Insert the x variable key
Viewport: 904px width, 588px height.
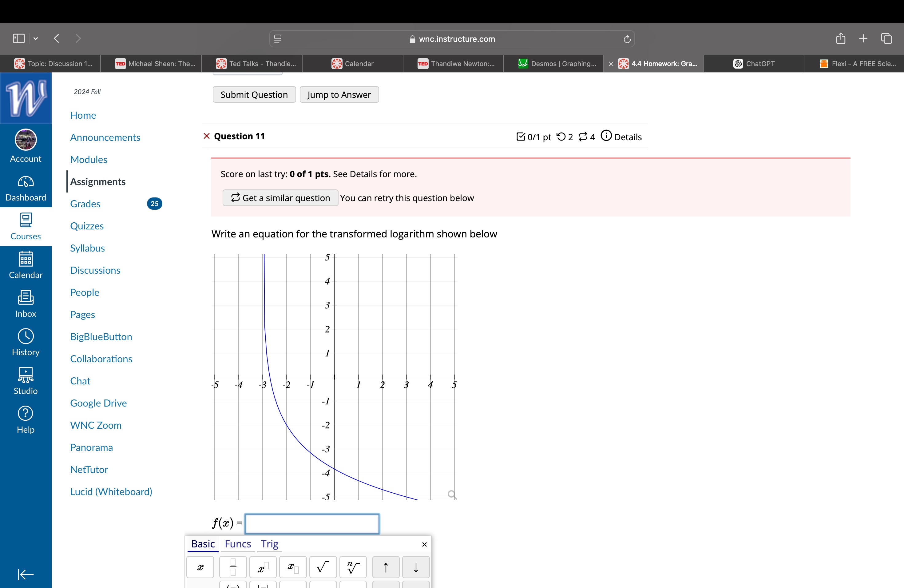(200, 567)
